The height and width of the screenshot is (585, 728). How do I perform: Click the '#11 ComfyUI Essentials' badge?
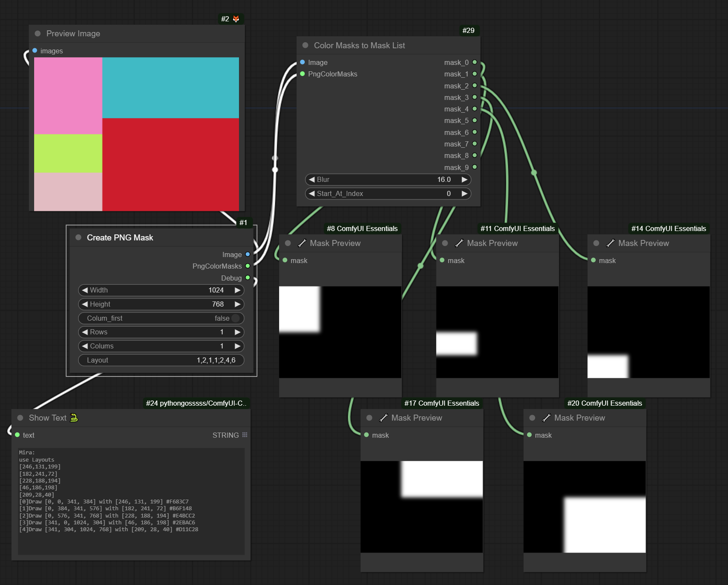(518, 228)
